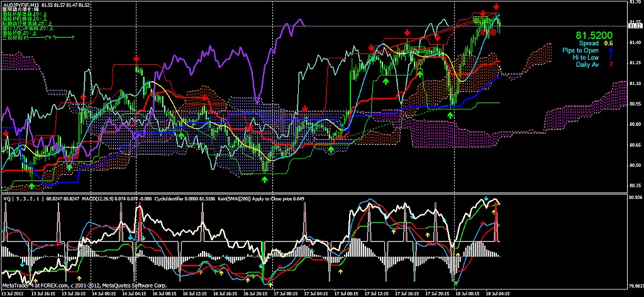This screenshot has width=644, height=297.
Task: Click the 81.52 current price marker on the axis
Action: [x=635, y=25]
